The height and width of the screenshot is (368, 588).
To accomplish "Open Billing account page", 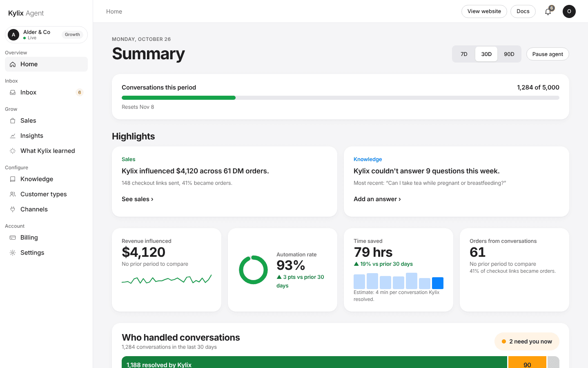I will pos(46,238).
